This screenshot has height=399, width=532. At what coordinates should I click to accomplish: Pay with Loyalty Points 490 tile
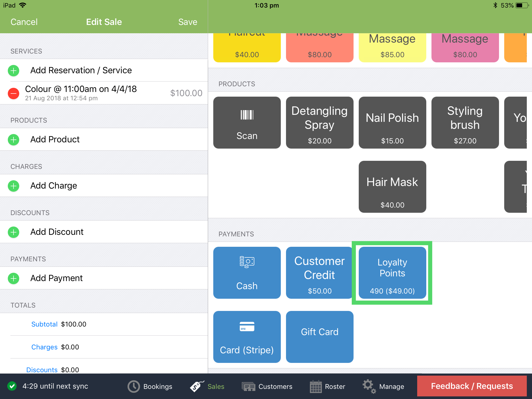coord(392,273)
